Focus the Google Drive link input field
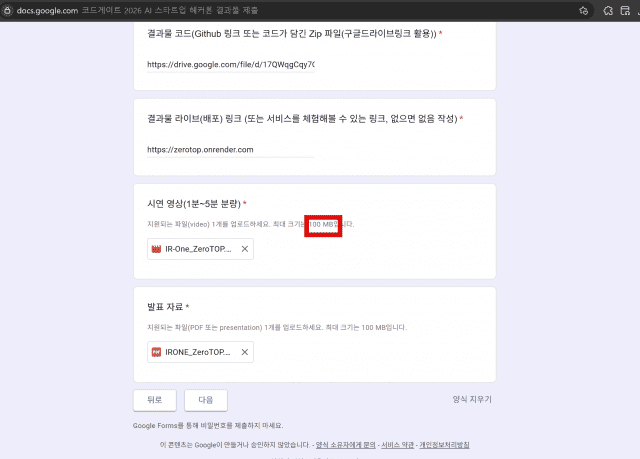 tap(231, 64)
